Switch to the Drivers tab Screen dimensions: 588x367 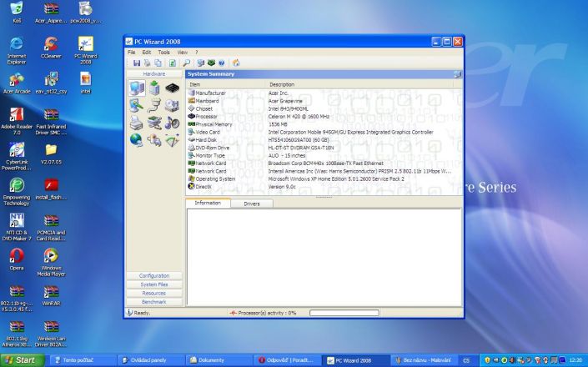[x=252, y=204]
